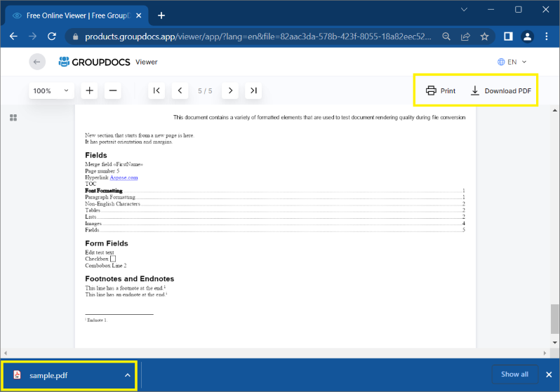The height and width of the screenshot is (392, 560).
Task: Click the Tables TOC entry
Action: coord(275,210)
